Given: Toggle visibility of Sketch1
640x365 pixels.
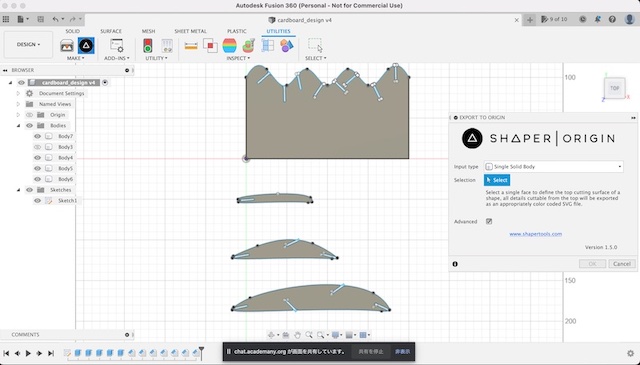Looking at the screenshot, I should point(38,200).
